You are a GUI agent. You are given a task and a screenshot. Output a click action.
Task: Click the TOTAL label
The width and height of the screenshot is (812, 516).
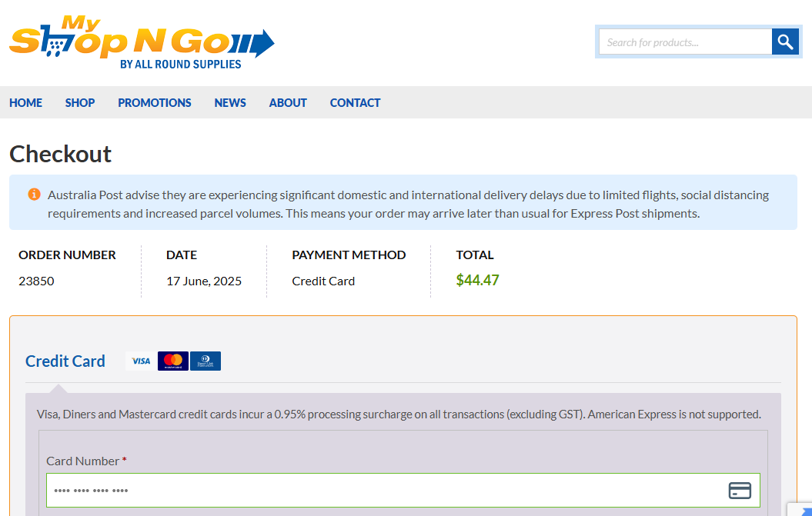coord(475,255)
